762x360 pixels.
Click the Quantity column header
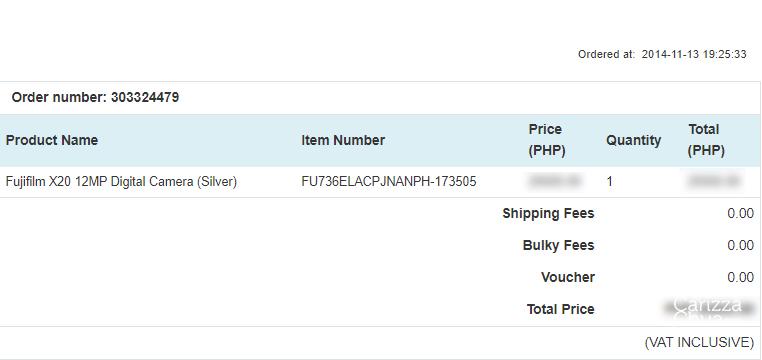point(633,140)
